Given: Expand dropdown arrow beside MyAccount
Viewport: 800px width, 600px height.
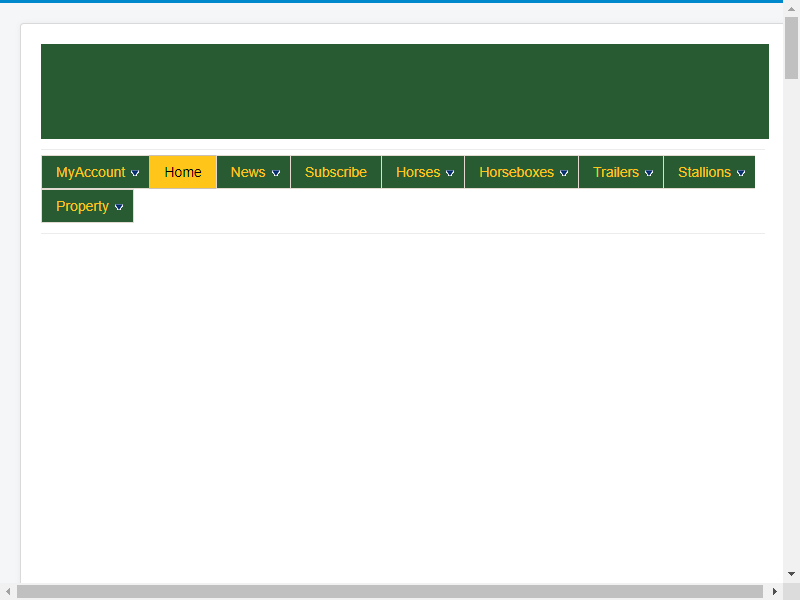Looking at the screenshot, I should (135, 173).
